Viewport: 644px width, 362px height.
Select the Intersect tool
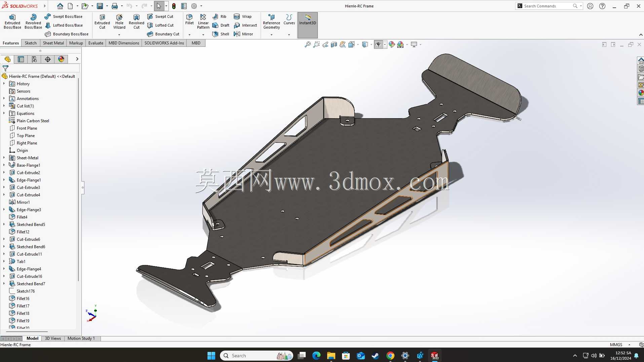(245, 25)
